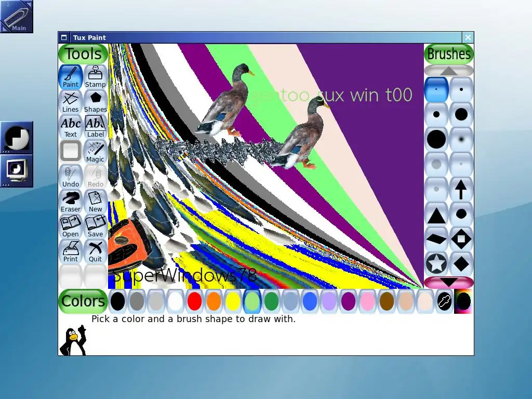Click the Colors panel heading

coord(83,301)
